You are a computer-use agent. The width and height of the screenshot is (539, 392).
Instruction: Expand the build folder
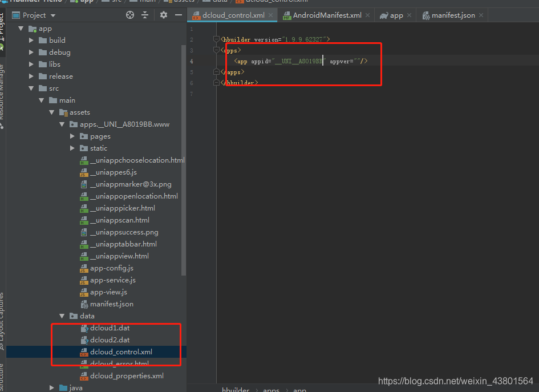pos(31,41)
